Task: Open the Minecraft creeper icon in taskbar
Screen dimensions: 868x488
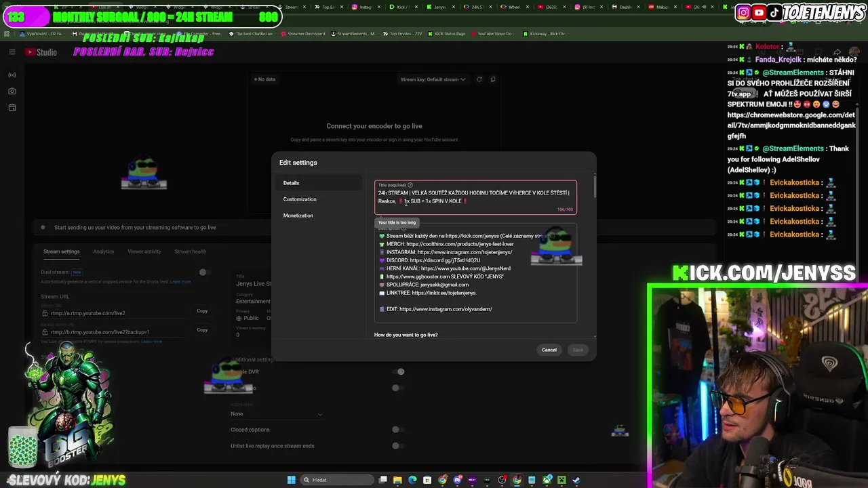Action: (x=561, y=480)
